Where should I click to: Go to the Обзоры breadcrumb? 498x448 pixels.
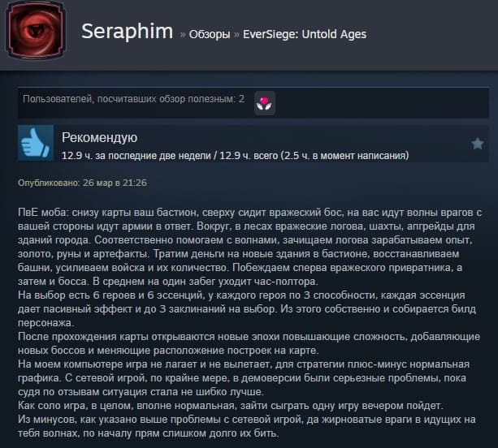tap(210, 34)
